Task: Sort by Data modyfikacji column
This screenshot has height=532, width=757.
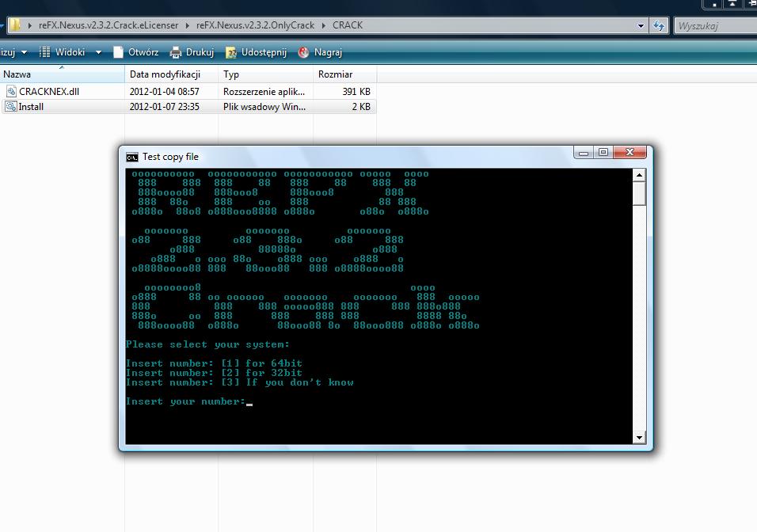Action: pos(171,74)
